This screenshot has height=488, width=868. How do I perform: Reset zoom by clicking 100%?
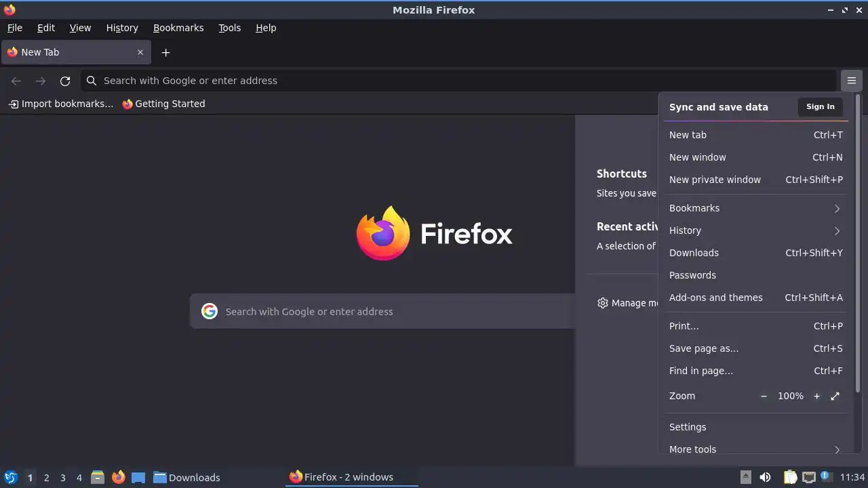(790, 396)
